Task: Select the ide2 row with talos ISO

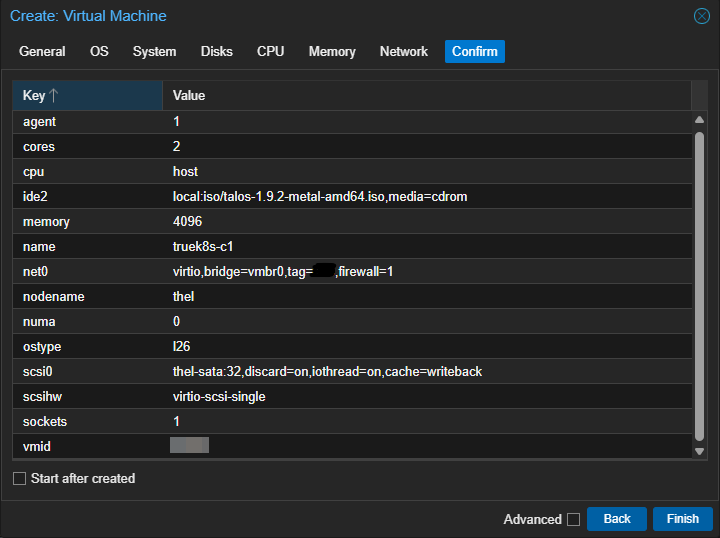Action: click(320, 197)
